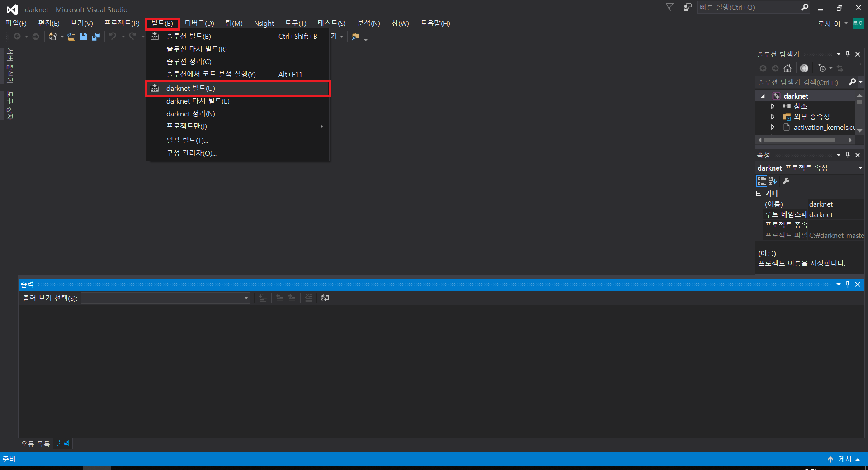
Task: Clear all output panel text
Action: click(309, 298)
